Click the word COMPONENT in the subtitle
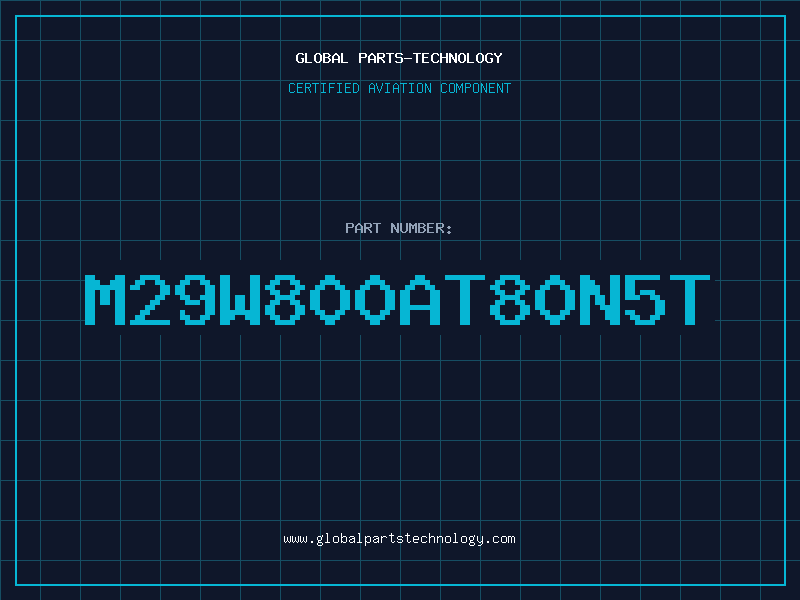Viewport: 800px width, 600px height. (x=475, y=88)
